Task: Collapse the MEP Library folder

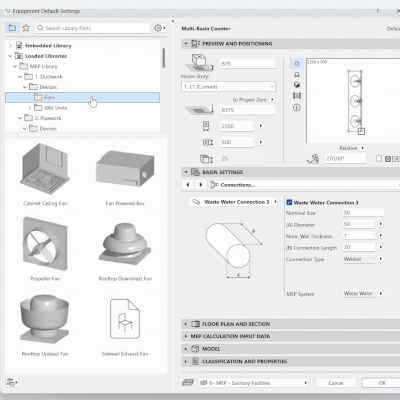Action: tap(15, 66)
